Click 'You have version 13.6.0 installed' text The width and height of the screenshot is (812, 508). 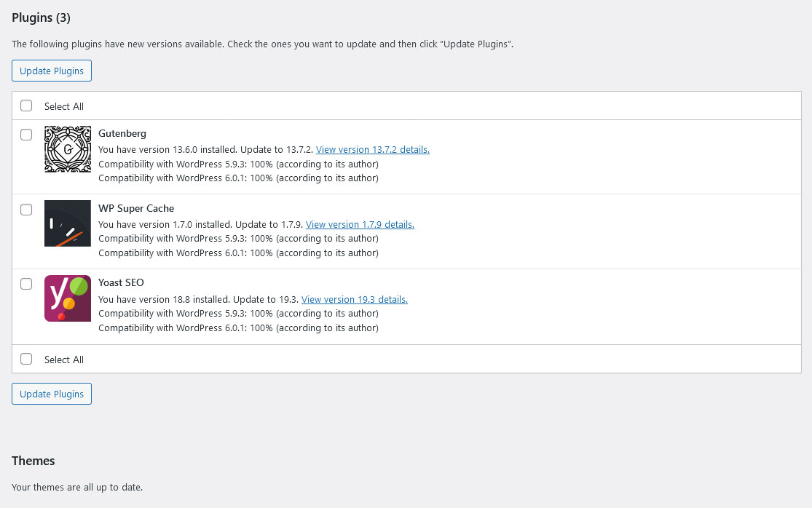click(x=167, y=149)
